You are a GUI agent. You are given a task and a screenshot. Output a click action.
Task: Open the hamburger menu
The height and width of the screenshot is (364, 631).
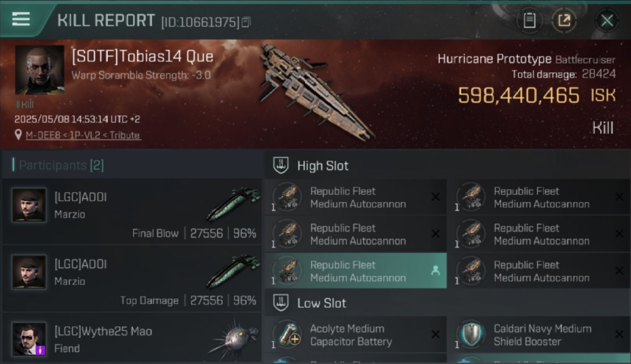tap(21, 19)
